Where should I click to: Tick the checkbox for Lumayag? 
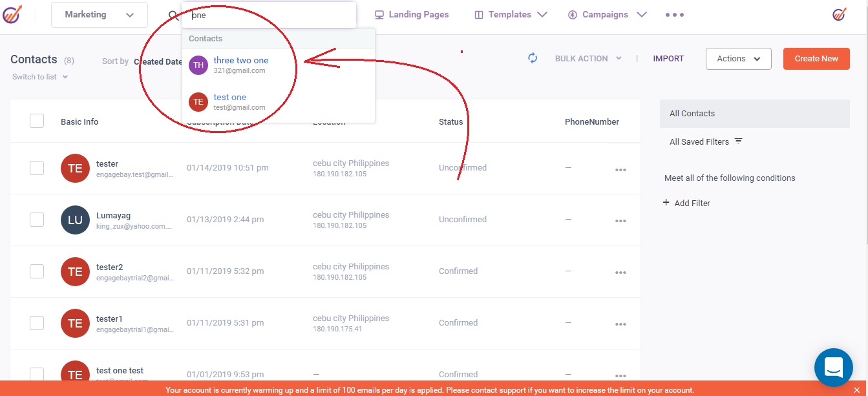coord(37,220)
